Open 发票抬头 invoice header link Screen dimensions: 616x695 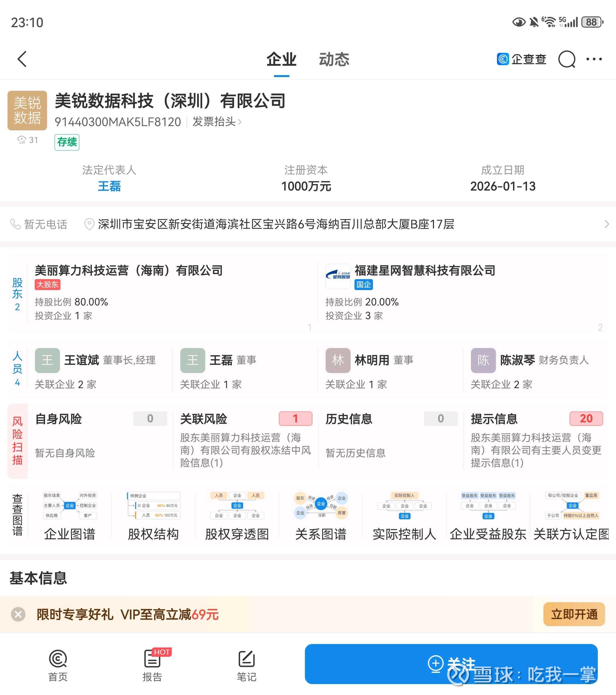tap(217, 122)
